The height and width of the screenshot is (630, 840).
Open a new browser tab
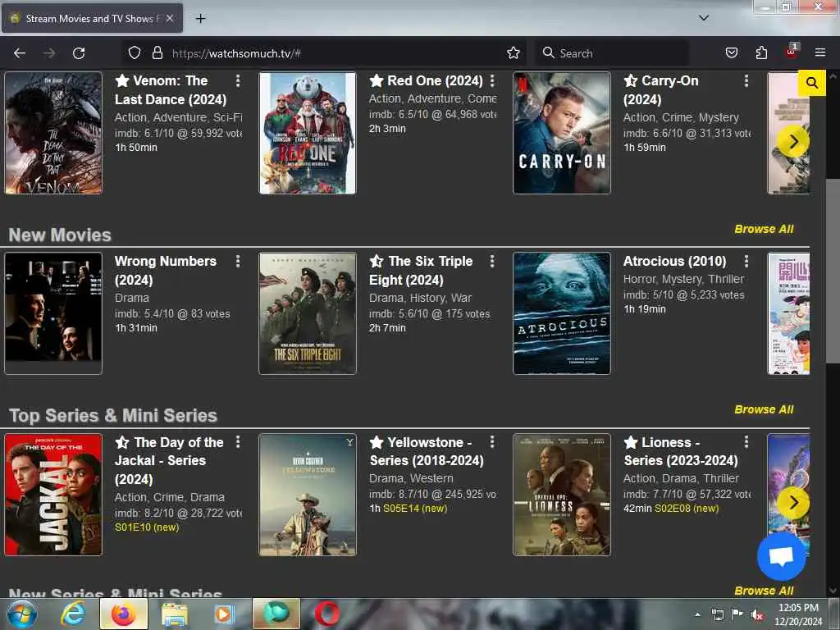[x=200, y=19]
